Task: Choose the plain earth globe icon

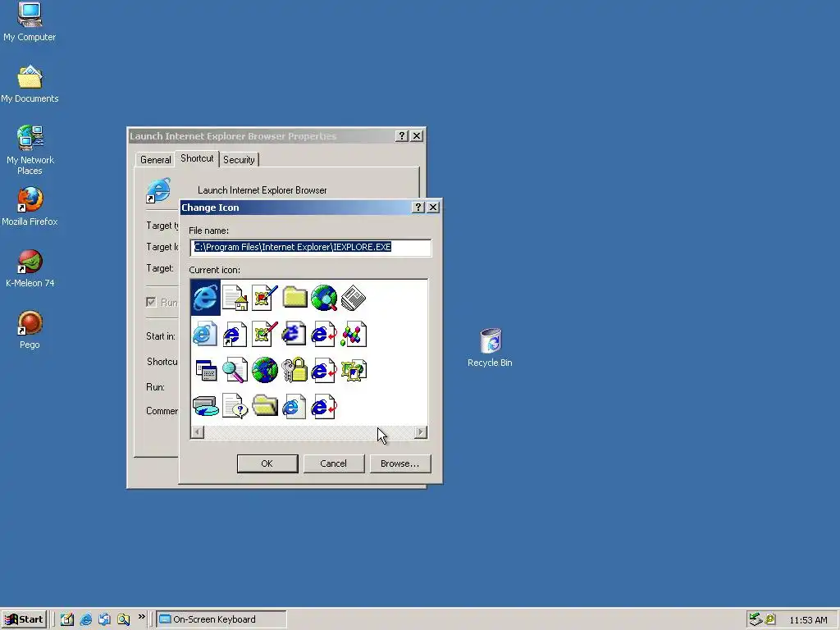Action: 265,370
